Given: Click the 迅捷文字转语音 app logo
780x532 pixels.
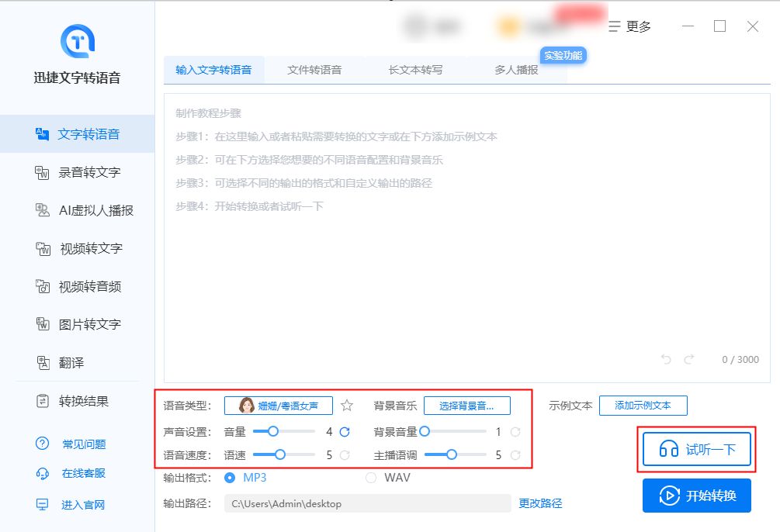Looking at the screenshot, I should click(x=77, y=41).
